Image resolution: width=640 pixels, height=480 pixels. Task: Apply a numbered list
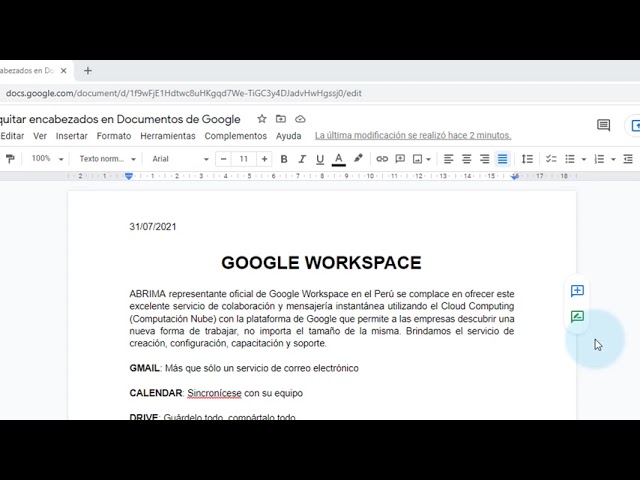pos(599,159)
